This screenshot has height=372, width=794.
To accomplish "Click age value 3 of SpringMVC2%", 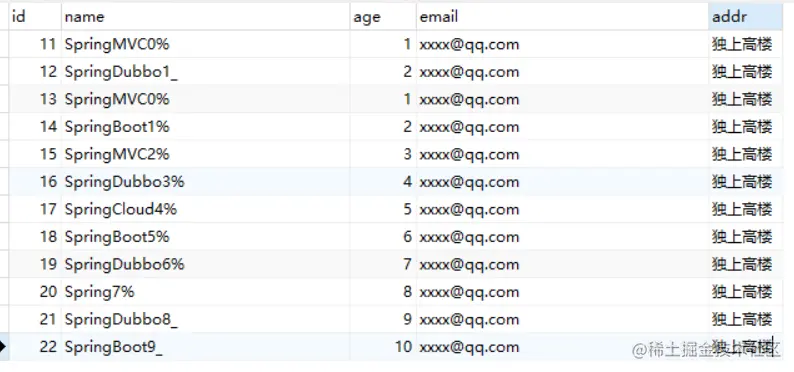I will coord(383,154).
